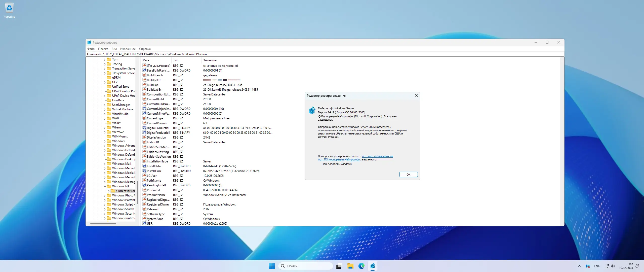Open the Windows Start button
The width and height of the screenshot is (644, 272).
click(x=272, y=266)
